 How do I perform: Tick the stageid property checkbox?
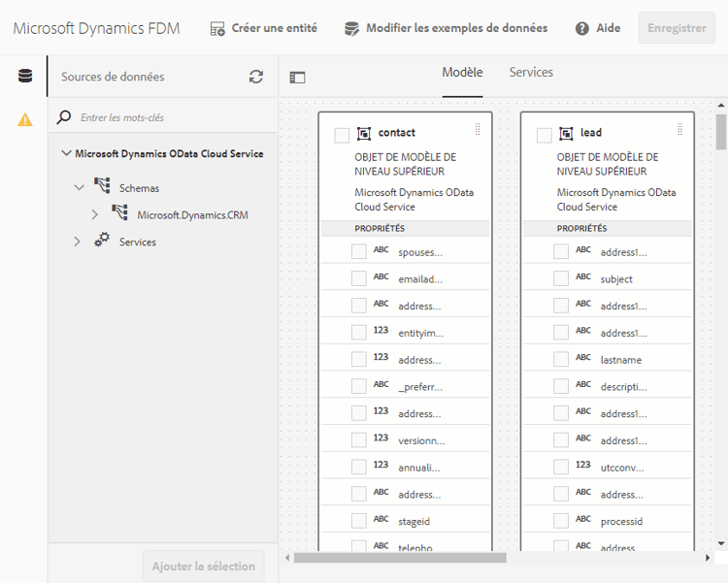[359, 521]
